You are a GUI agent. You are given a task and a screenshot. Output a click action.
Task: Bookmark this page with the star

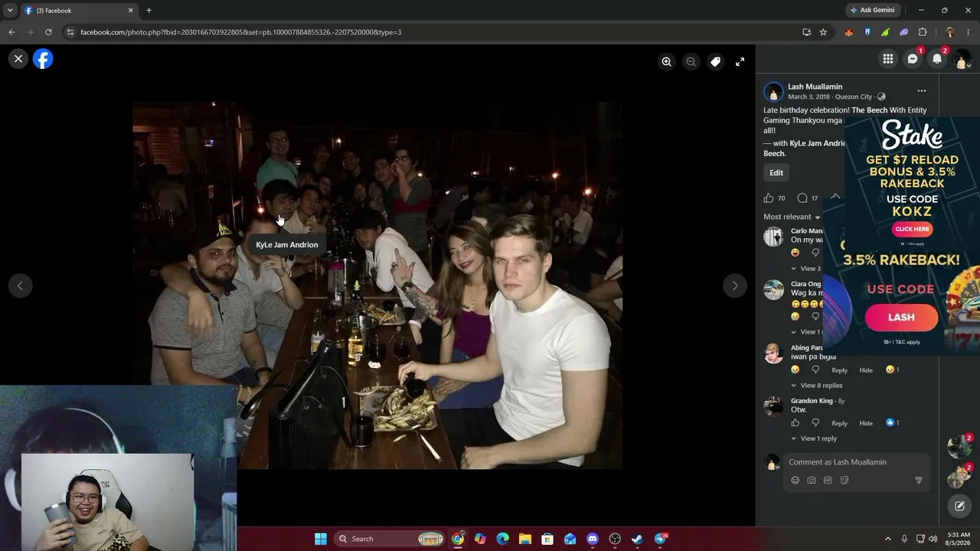(x=823, y=32)
